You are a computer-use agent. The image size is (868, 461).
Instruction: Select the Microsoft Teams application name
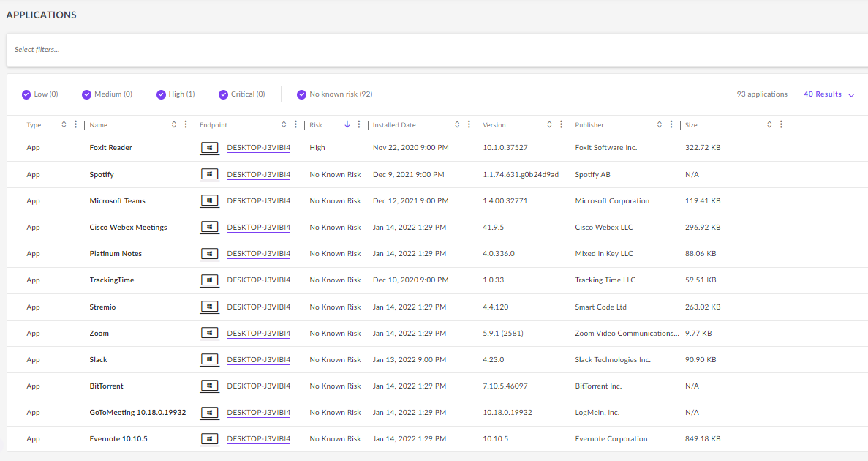117,201
